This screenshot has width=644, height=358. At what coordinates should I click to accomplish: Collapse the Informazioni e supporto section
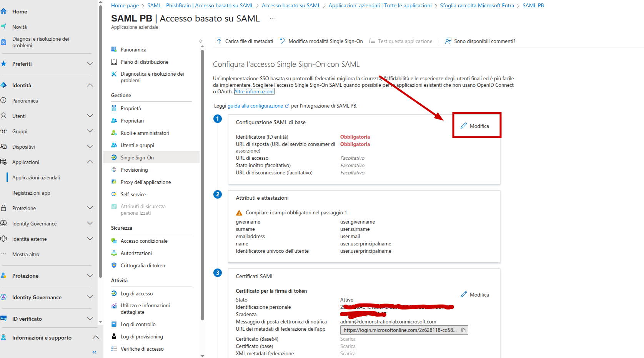coord(96,338)
